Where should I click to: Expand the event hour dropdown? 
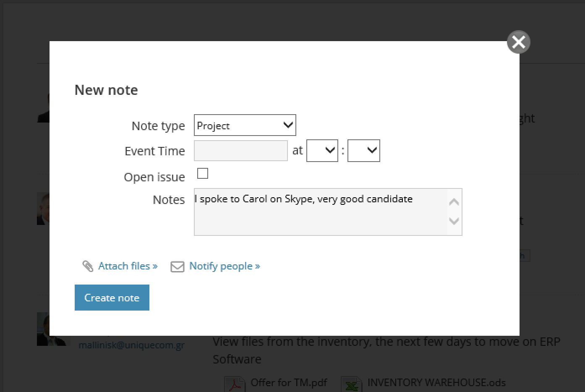click(x=322, y=151)
